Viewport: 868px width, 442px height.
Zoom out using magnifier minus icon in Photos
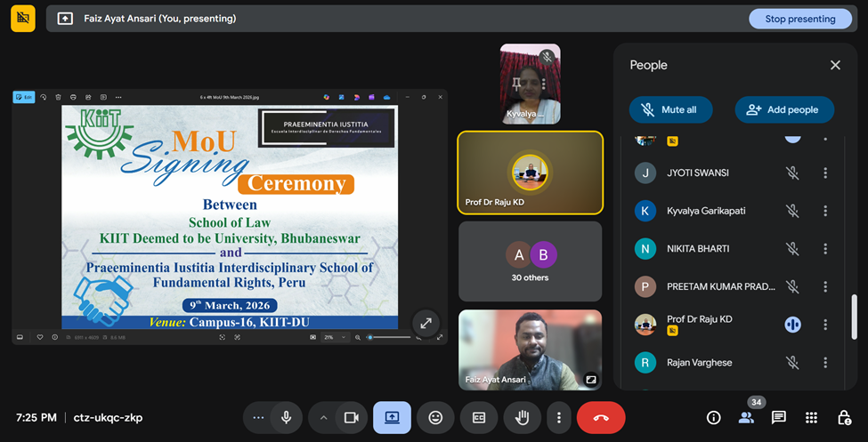click(x=358, y=337)
